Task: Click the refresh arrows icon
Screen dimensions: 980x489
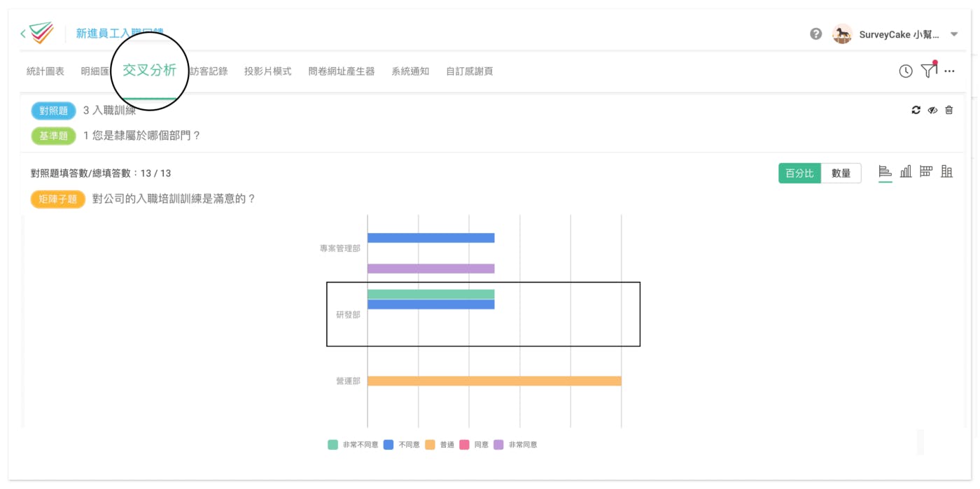Action: tap(916, 111)
